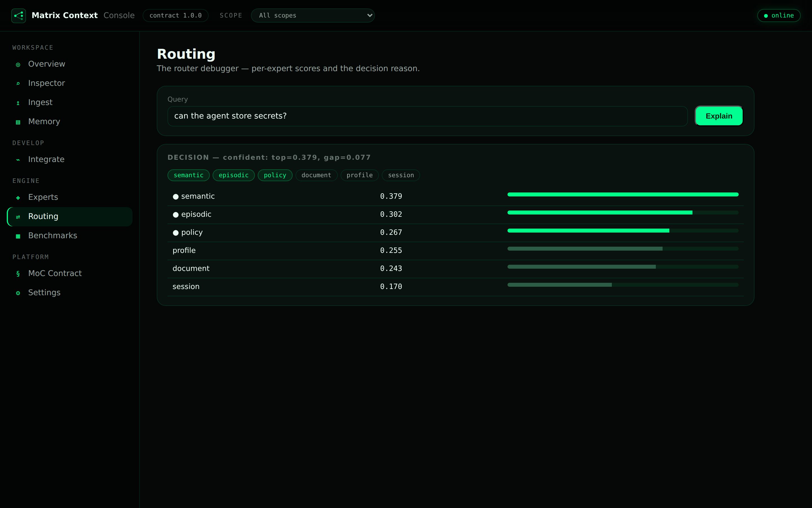Click the Routing arrows icon
The height and width of the screenshot is (508, 812).
18,217
